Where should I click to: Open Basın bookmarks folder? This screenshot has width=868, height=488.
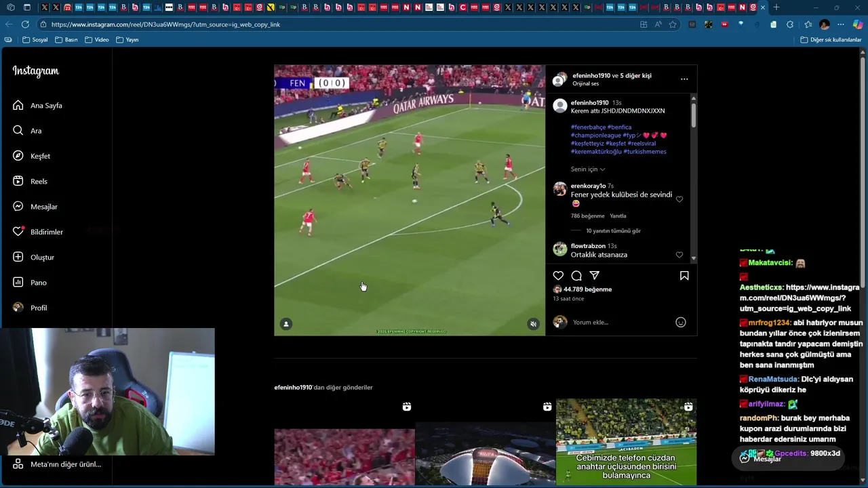pyautogui.click(x=66, y=40)
